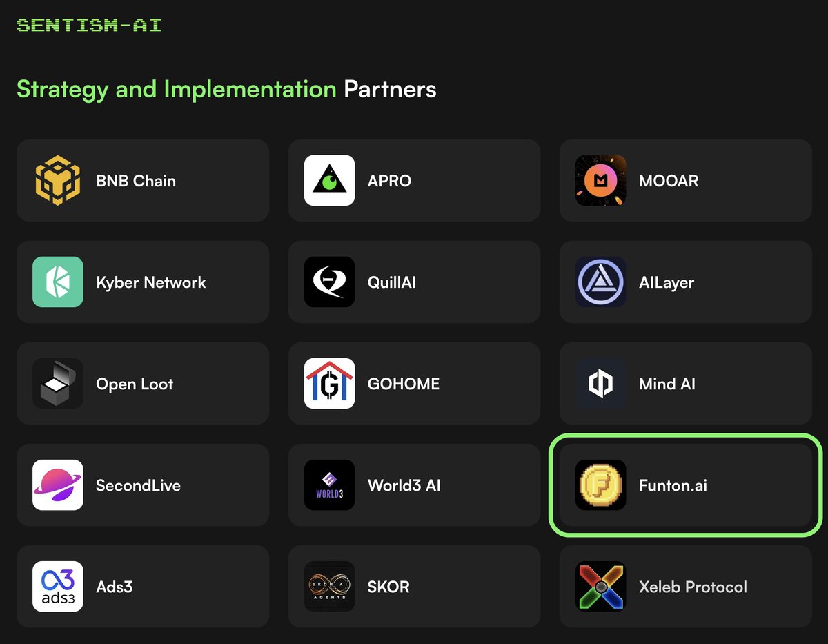This screenshot has height=644, width=828.
Task: Select the Mind AI partner name
Action: [667, 384]
